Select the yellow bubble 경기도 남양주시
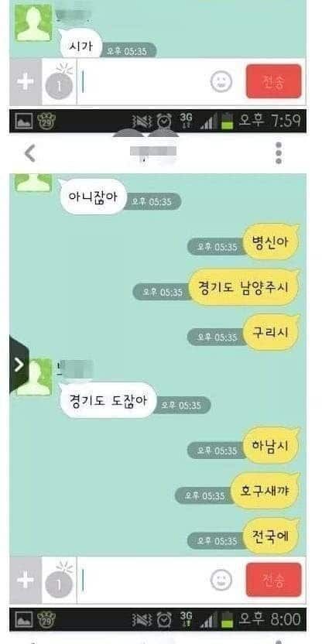This screenshot has height=644, width=322. [x=245, y=287]
